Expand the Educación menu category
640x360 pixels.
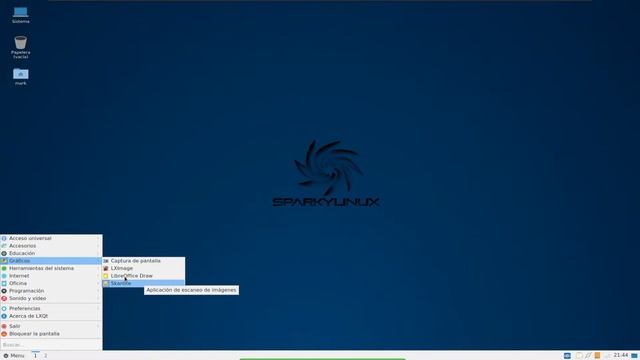click(51, 253)
